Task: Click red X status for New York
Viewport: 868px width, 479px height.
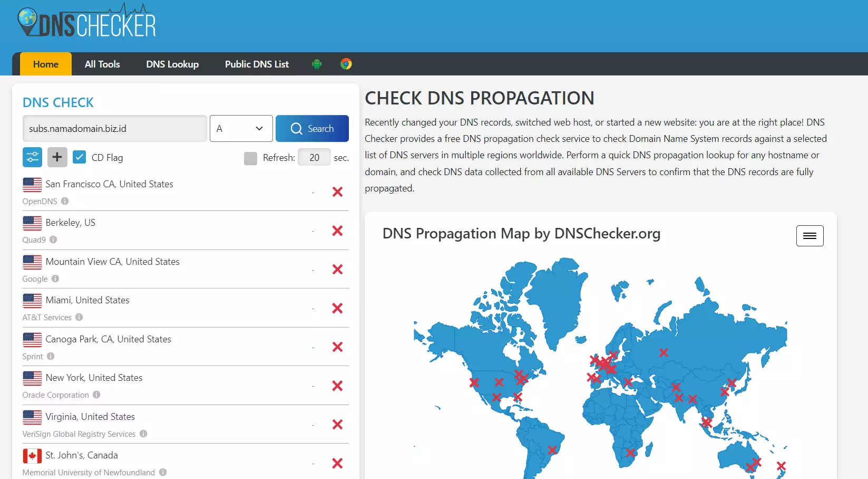Action: (337, 386)
